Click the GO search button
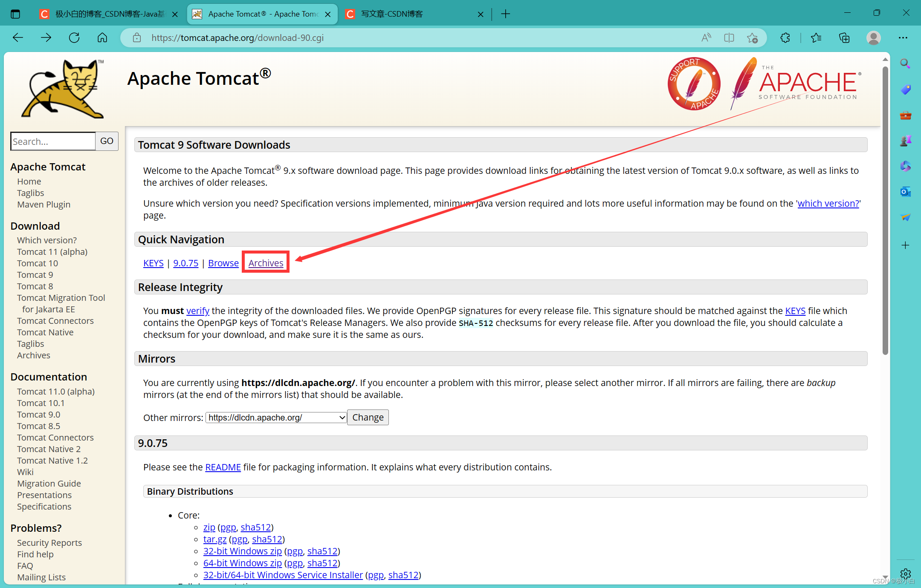This screenshot has width=921, height=588. (x=107, y=141)
